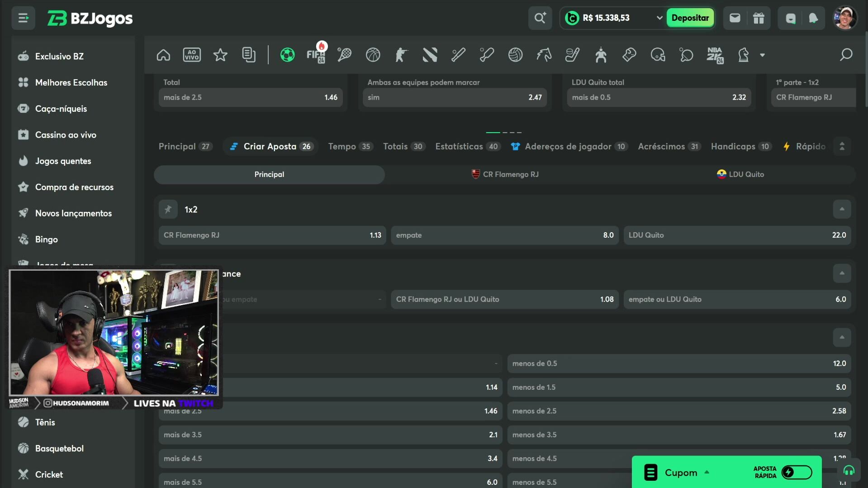Select the Counter-Strike shooter icon
868x488 pixels.
pos(401,55)
